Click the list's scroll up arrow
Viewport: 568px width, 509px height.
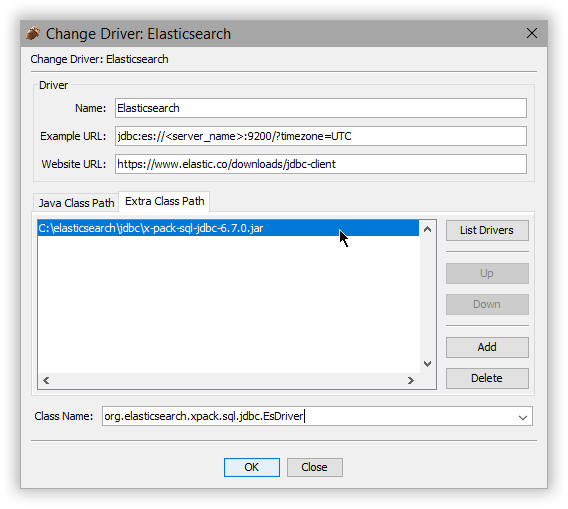(x=427, y=229)
